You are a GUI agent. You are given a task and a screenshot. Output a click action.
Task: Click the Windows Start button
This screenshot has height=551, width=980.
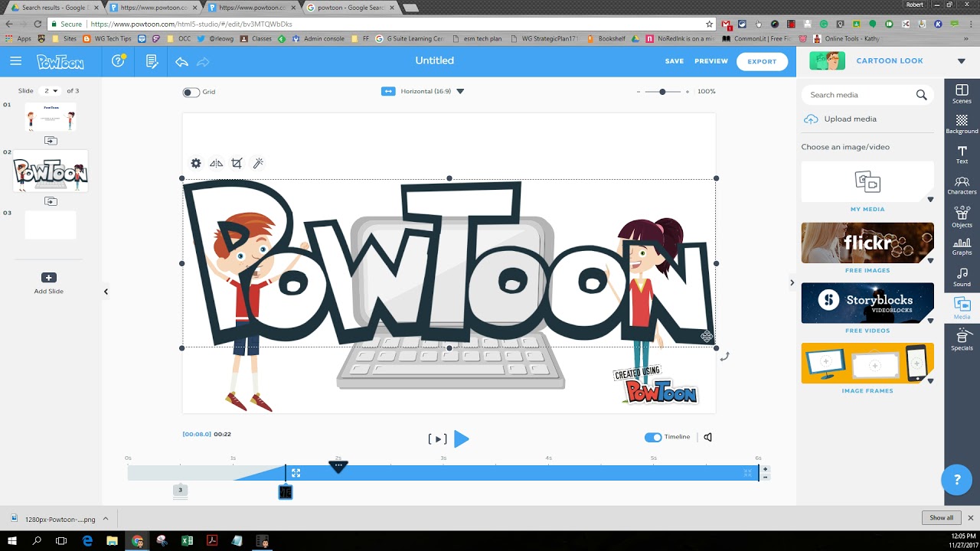(12, 540)
